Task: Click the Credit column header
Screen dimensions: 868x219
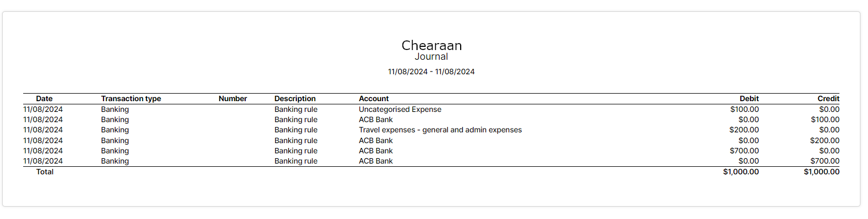Action: tap(828, 98)
